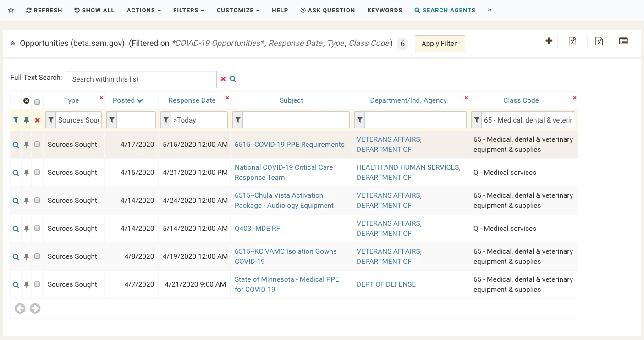Screen dimensions: 644x340
Task: Expand the CUSTOMIZE dropdown
Action: (238, 10)
